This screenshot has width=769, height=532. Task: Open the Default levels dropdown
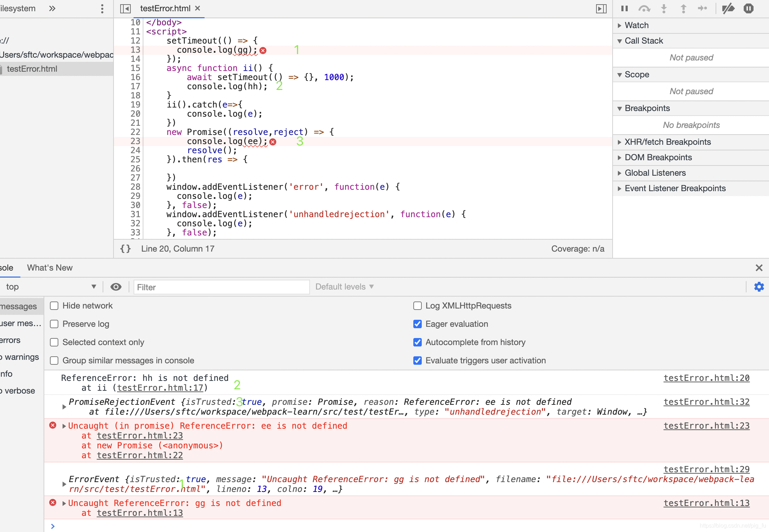344,286
